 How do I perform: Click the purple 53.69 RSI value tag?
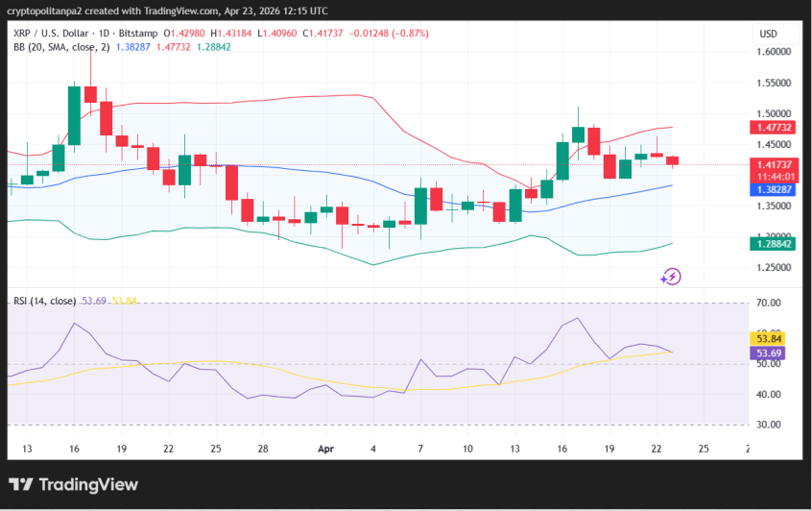[x=771, y=353]
